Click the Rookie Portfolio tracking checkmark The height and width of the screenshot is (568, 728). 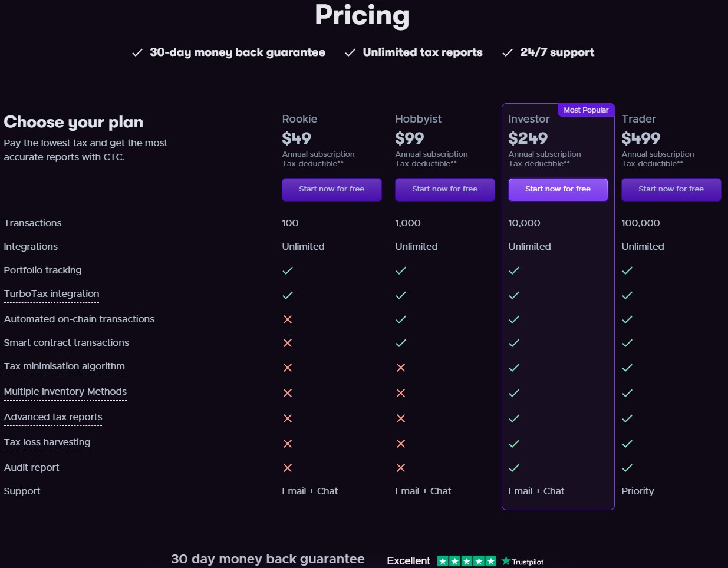point(288,270)
